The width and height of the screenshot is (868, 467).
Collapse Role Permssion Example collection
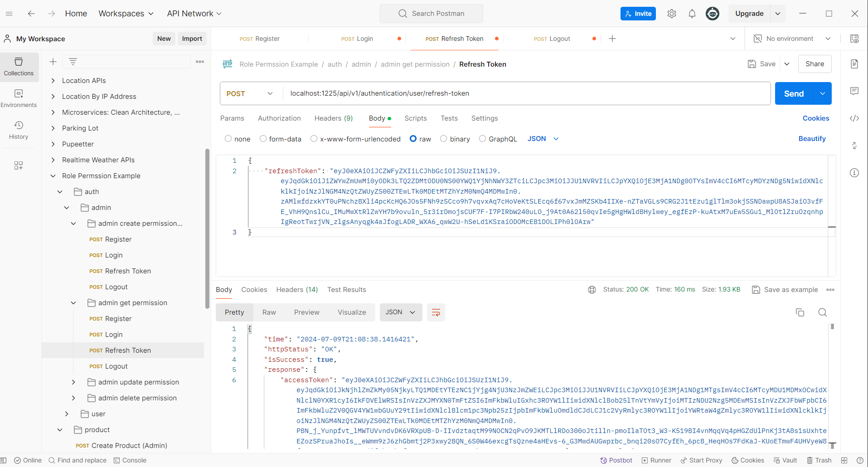tap(53, 176)
